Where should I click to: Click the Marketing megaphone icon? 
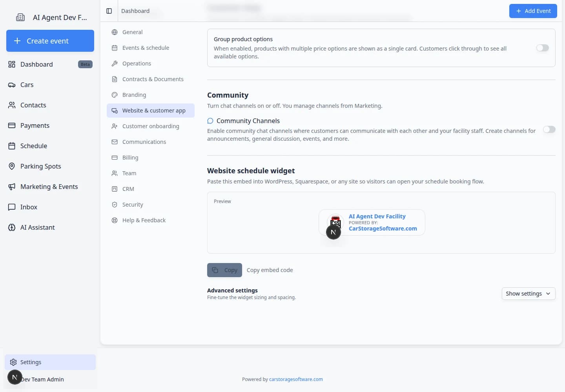[x=12, y=187]
